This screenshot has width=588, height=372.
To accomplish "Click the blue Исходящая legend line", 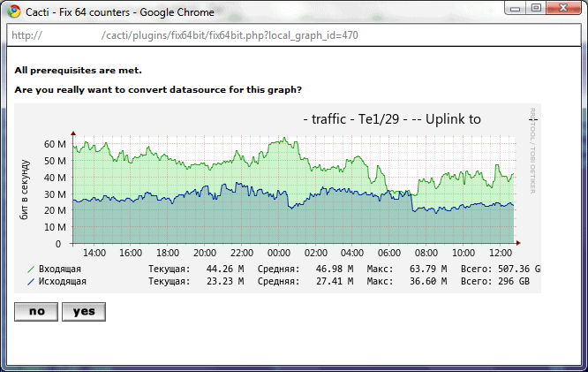I will (31, 282).
